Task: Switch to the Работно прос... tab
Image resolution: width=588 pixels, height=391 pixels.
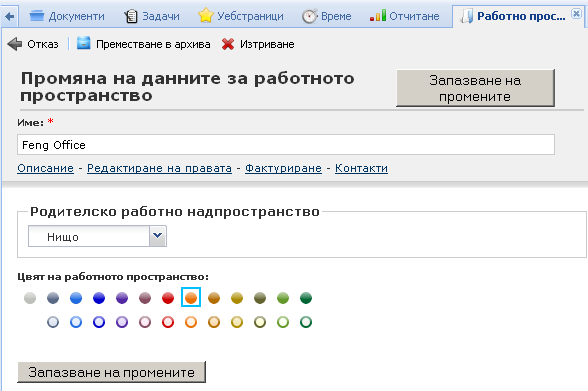Action: pos(520,16)
